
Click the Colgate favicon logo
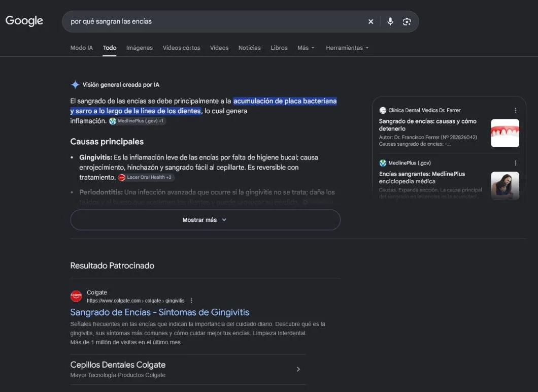click(x=76, y=296)
